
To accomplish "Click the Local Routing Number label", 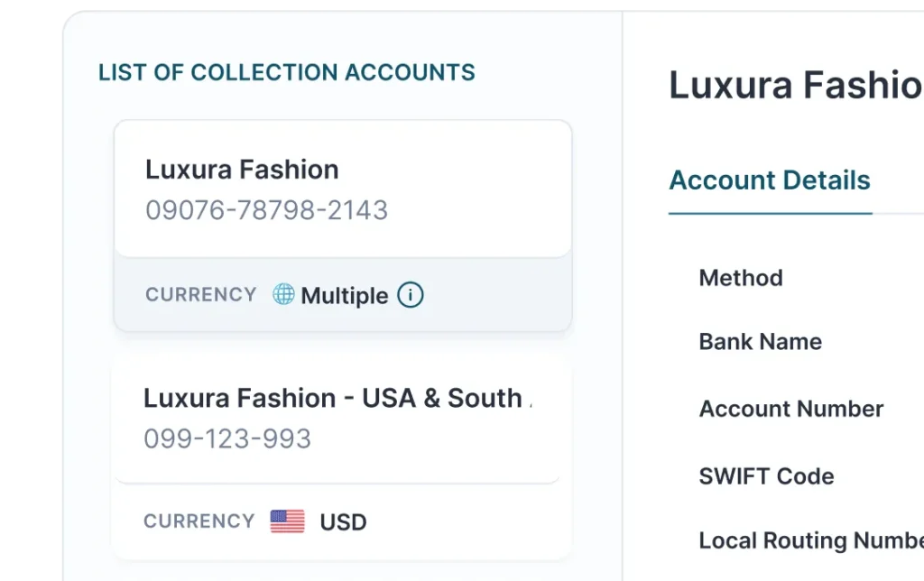I will click(810, 540).
